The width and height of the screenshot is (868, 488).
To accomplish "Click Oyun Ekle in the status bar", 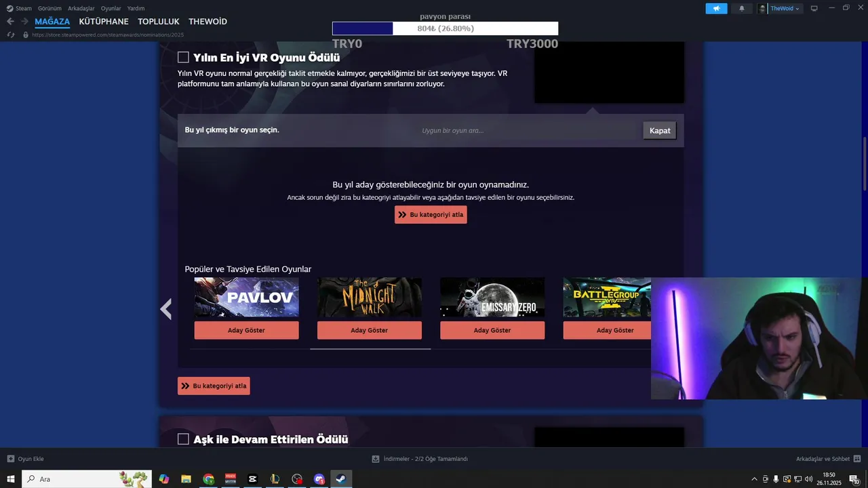I will (x=31, y=459).
